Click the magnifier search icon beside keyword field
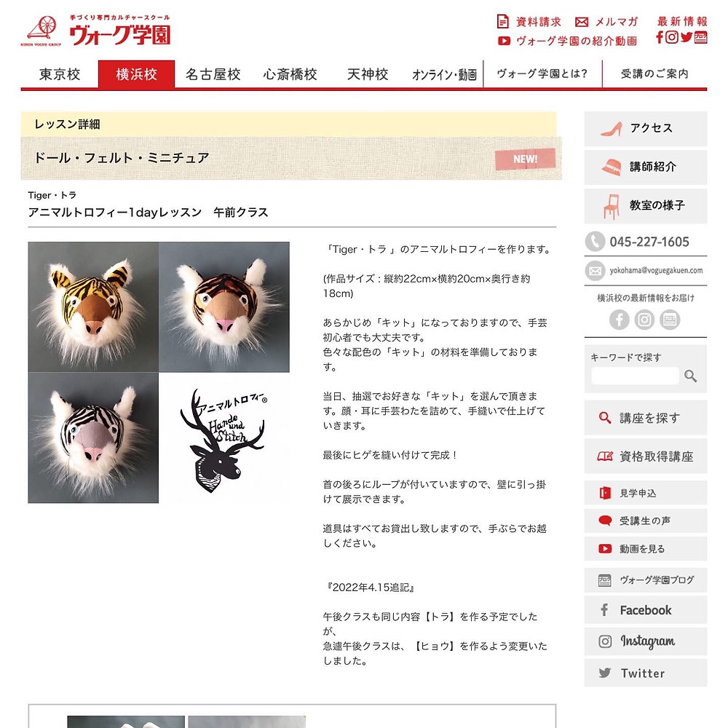The width and height of the screenshot is (728, 728). point(690,376)
